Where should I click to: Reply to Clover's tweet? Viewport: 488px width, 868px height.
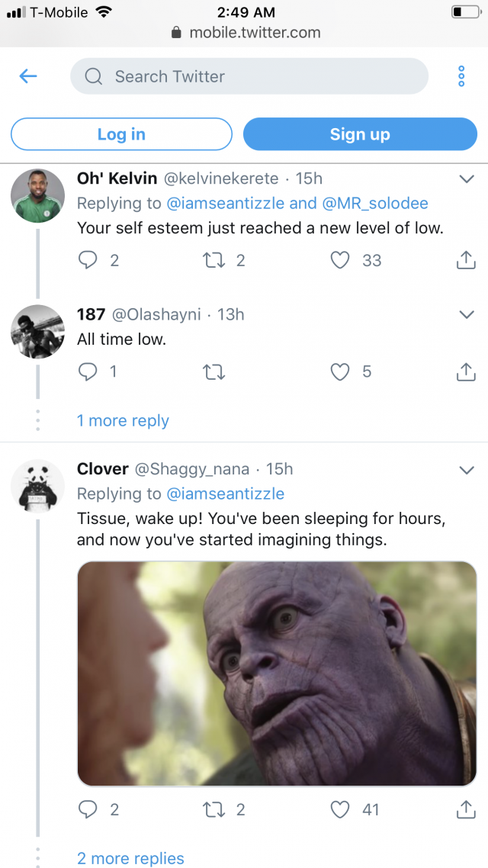(x=89, y=809)
